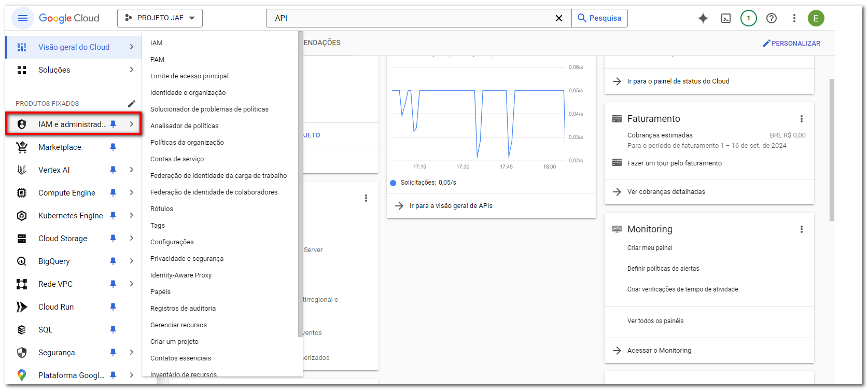
Task: Click the Pesquisa search button
Action: (x=599, y=18)
